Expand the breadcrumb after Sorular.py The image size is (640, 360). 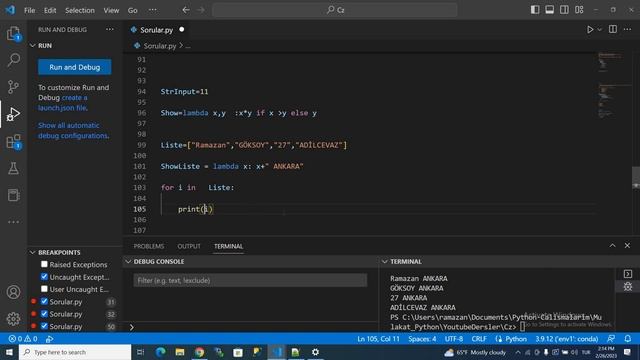tap(188, 46)
